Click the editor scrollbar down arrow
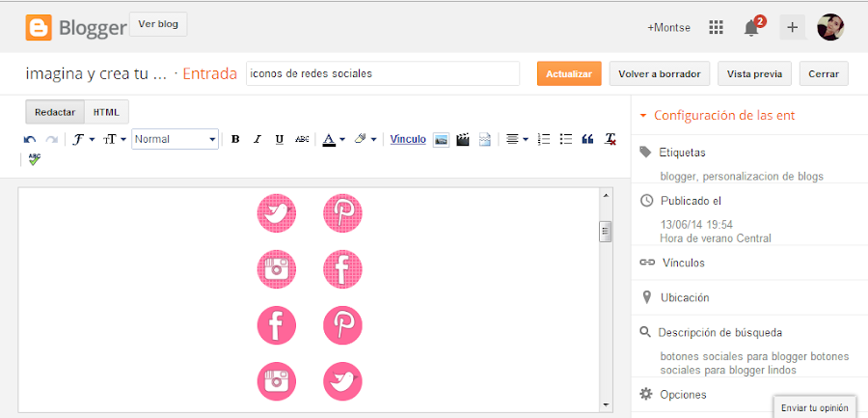 pos(605,404)
